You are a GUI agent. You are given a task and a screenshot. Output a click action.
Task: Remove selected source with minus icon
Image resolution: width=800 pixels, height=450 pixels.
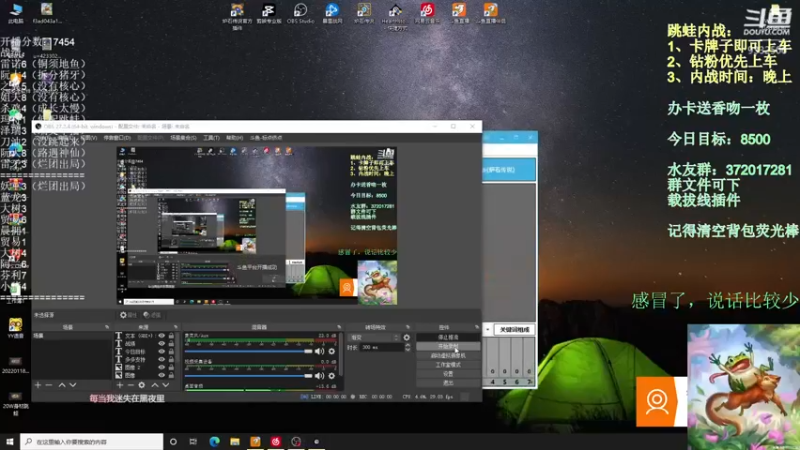click(131, 385)
